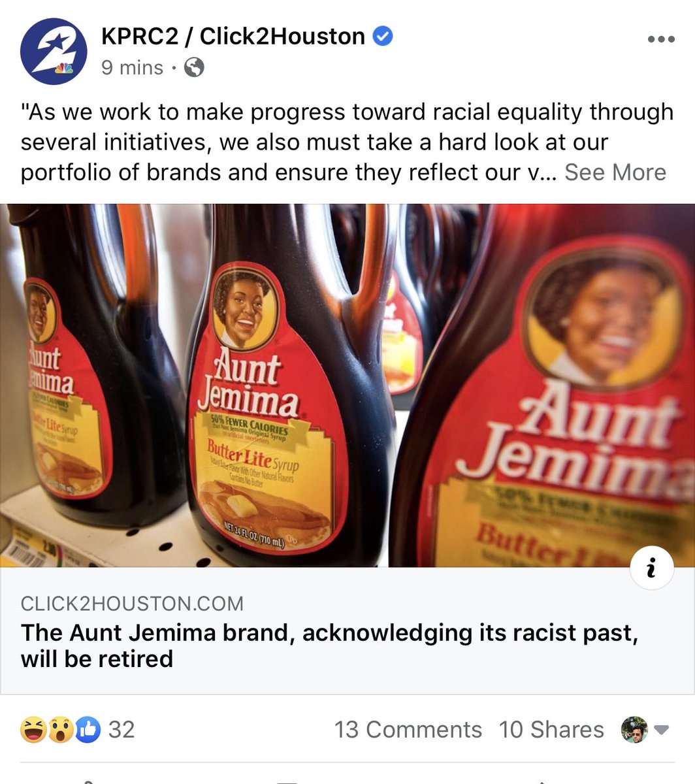View the 13 Comments

tap(408, 730)
